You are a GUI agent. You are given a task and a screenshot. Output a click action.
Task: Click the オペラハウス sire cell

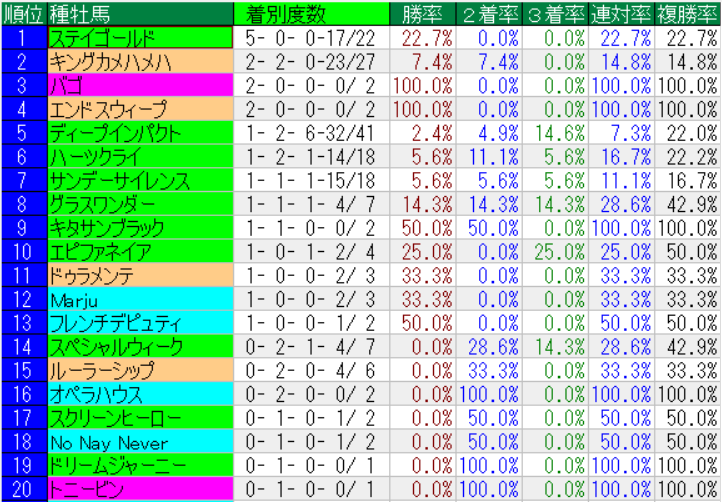point(140,394)
